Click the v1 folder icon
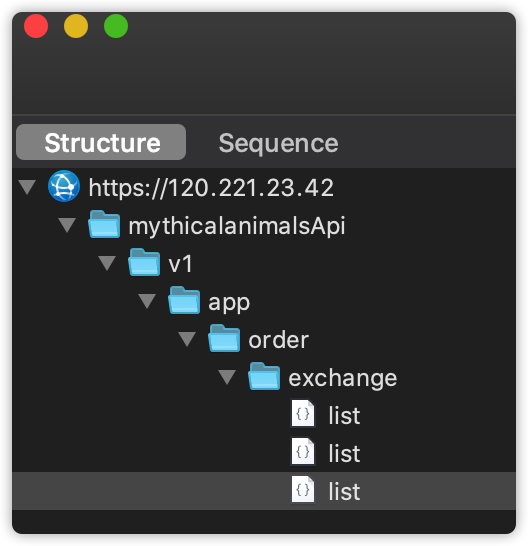The image size is (528, 546). tap(144, 262)
